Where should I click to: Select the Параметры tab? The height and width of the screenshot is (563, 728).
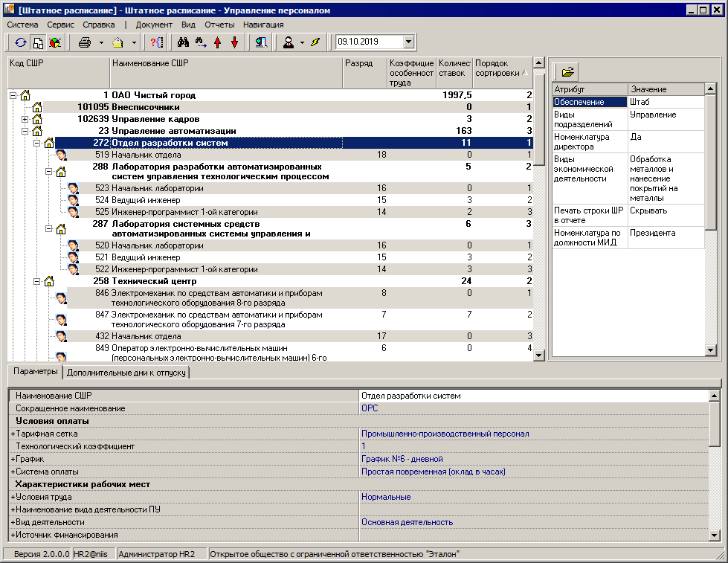point(35,371)
